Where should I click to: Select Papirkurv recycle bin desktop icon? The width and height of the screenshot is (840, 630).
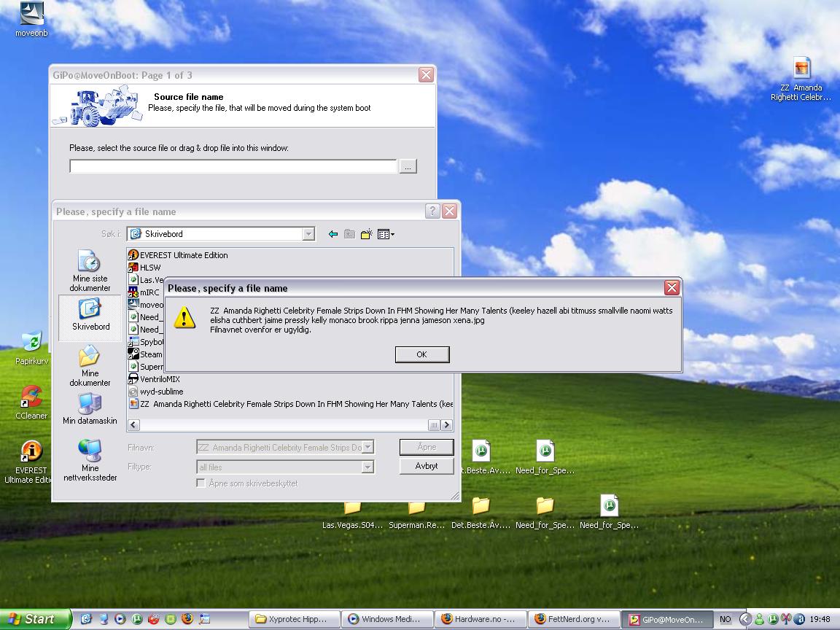pyautogui.click(x=31, y=349)
